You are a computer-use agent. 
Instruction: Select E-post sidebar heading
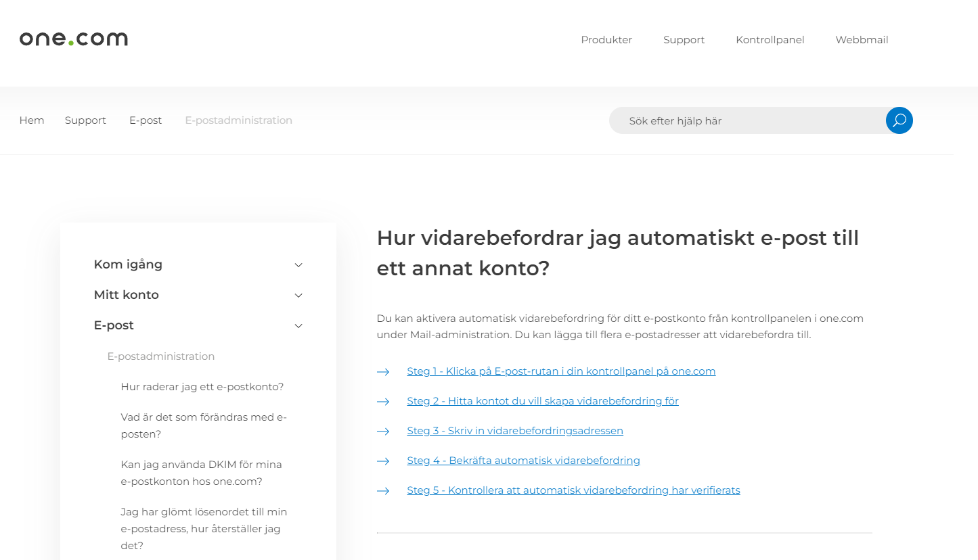tap(114, 325)
